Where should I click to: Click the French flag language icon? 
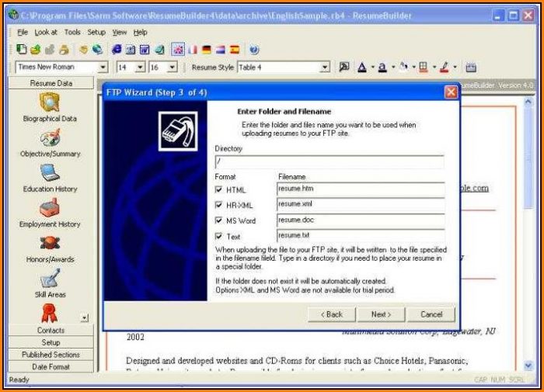coord(192,49)
